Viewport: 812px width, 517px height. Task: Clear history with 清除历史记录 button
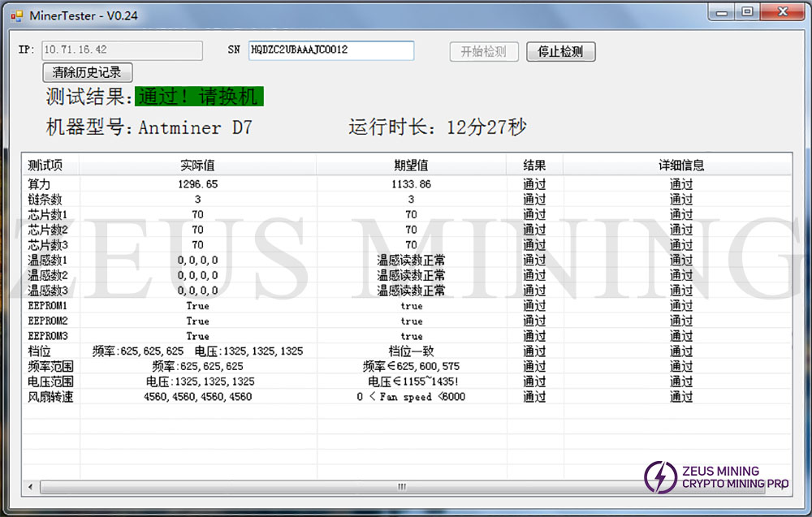click(x=87, y=73)
